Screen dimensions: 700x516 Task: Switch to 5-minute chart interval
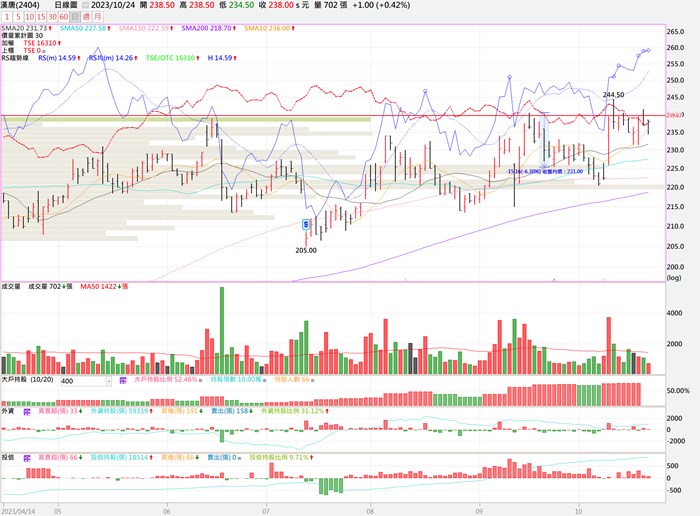20,17
